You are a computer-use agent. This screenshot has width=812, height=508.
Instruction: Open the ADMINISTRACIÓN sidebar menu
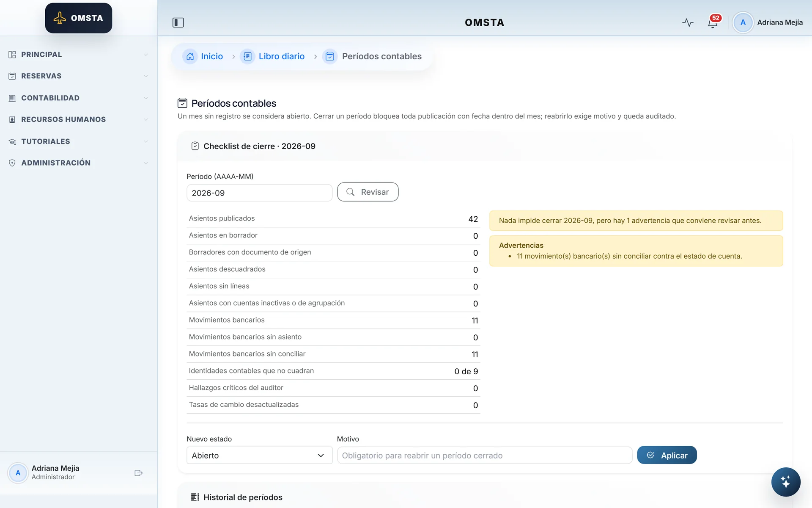click(79, 163)
